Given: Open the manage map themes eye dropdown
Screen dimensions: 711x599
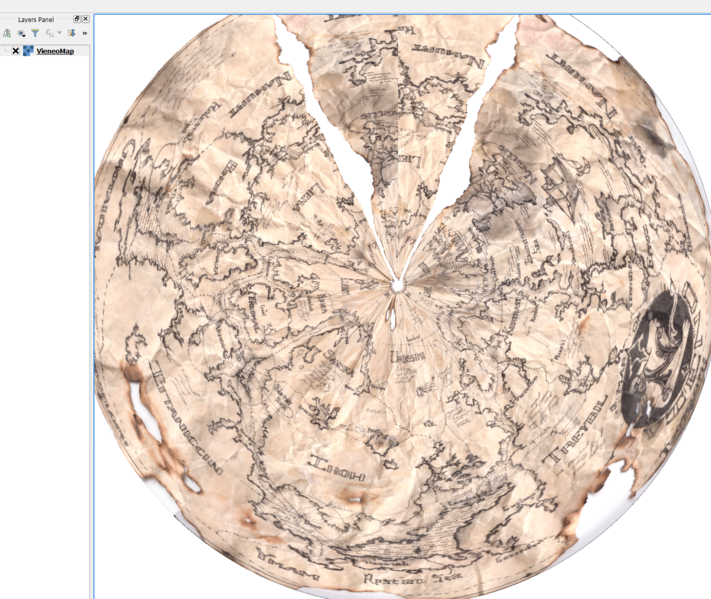Looking at the screenshot, I should coord(21,33).
